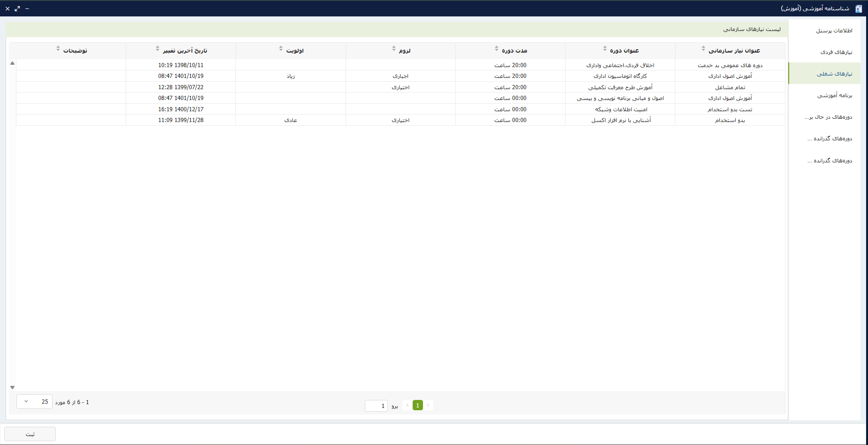Switch to نیازهای فردی tab
The height and width of the screenshot is (445, 868).
pos(836,52)
